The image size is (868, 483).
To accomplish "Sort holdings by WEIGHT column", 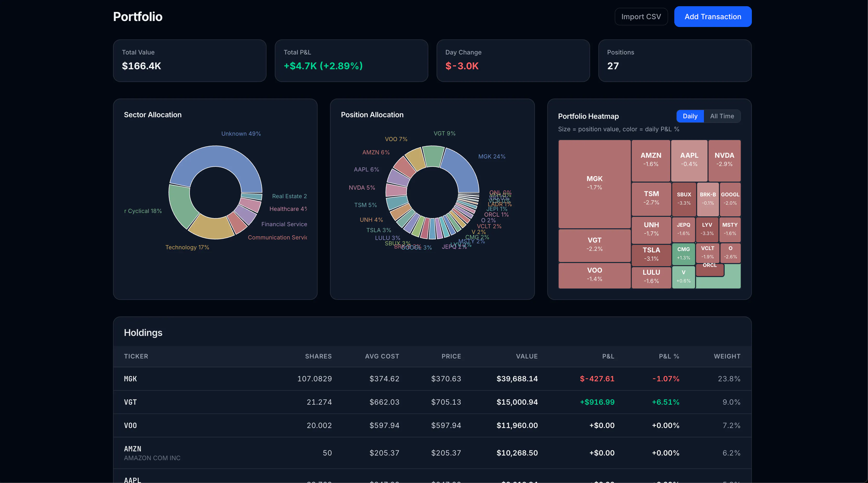I will point(727,356).
